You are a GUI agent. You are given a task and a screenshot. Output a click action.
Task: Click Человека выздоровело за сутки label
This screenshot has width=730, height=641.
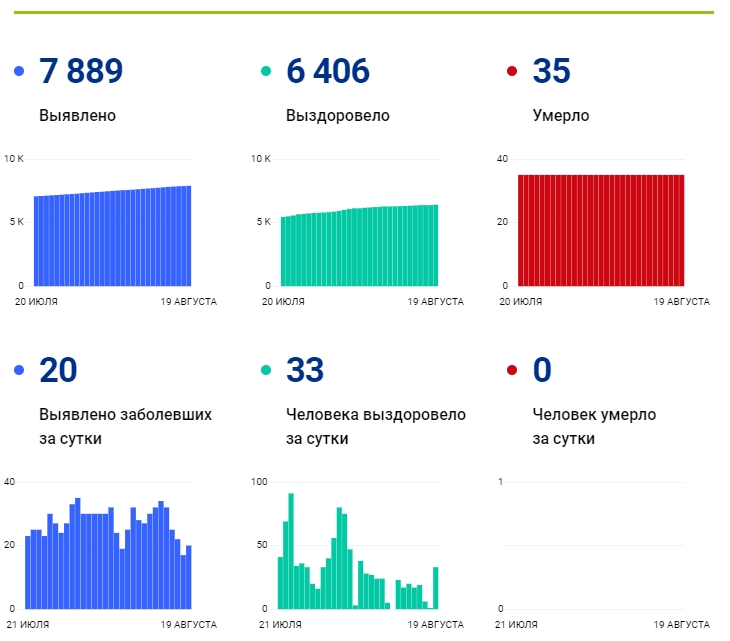click(x=376, y=426)
